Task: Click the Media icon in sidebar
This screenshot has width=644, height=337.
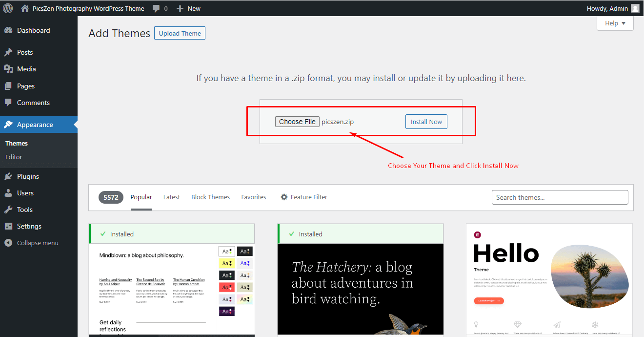Action: pos(8,69)
